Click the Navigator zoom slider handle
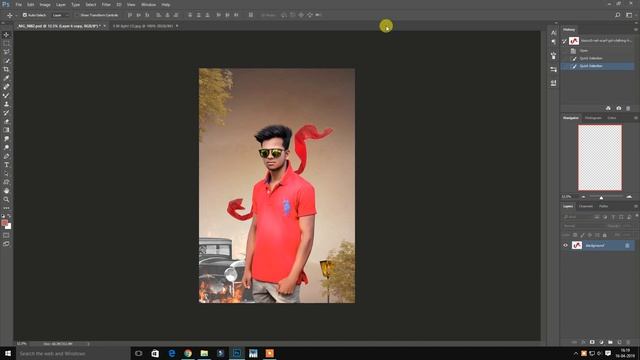Viewport: 640px width, 360px height. click(x=601, y=197)
